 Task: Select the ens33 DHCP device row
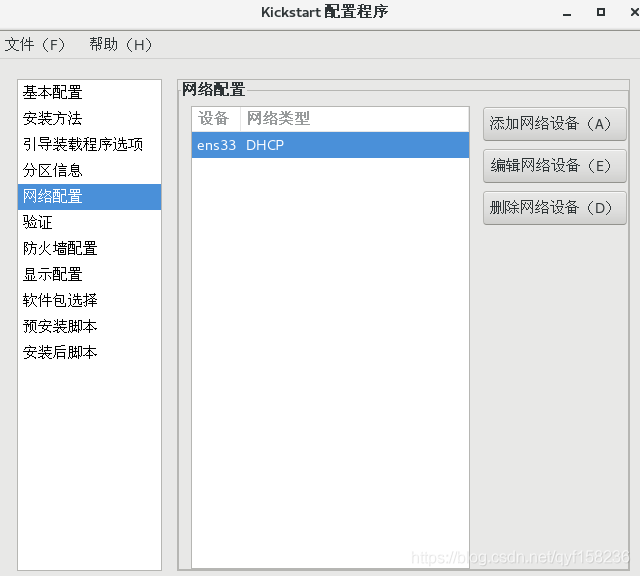(330, 145)
